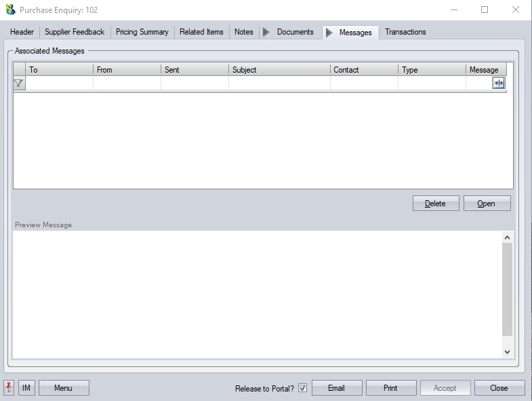The height and width of the screenshot is (401, 532).
Task: Click the preview scrollbar up arrow
Action: 507,237
